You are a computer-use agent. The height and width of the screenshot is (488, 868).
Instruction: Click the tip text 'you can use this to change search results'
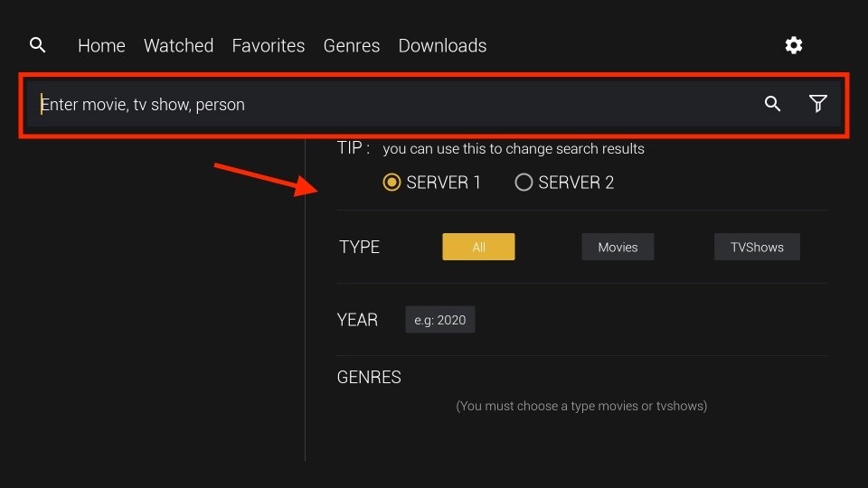pos(514,149)
